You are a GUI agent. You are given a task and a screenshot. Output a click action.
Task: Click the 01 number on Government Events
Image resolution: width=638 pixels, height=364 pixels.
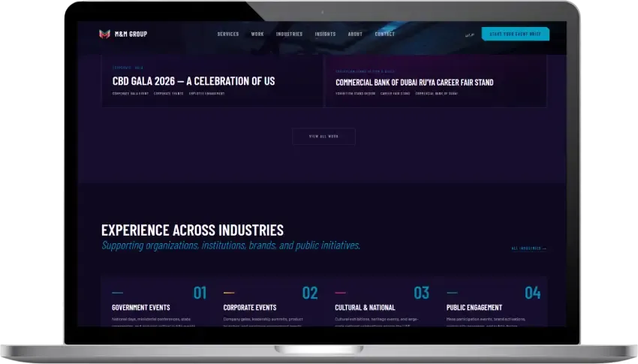[200, 293]
